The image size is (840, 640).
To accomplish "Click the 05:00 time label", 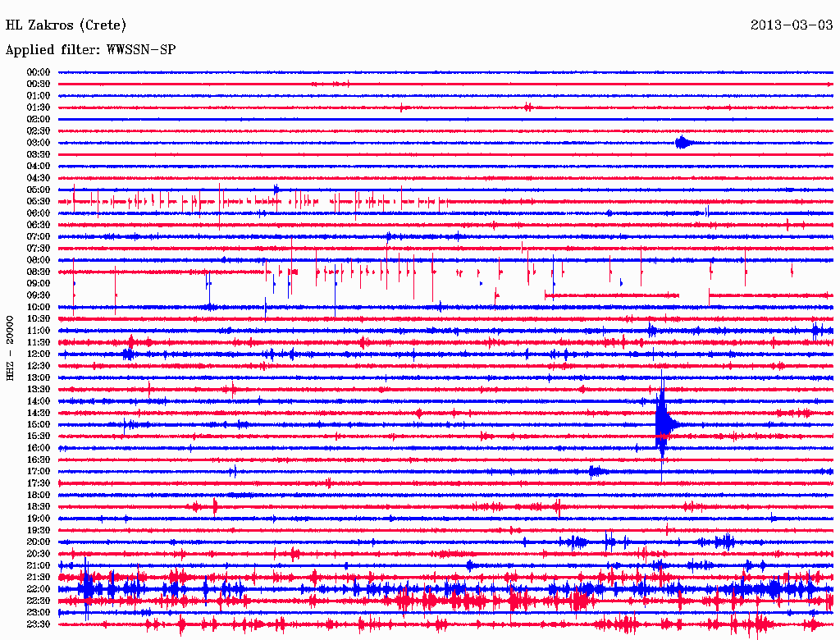I will point(39,190).
